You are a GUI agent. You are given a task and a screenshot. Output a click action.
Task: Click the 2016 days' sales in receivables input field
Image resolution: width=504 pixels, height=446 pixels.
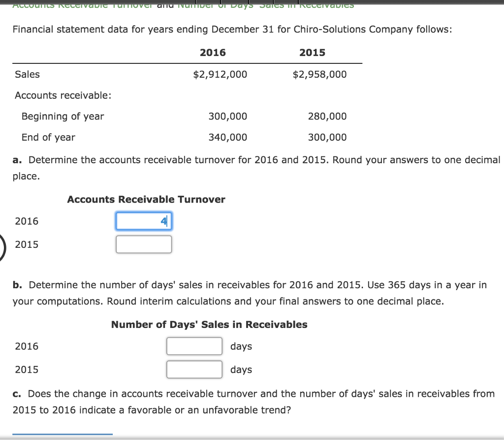pyautogui.click(x=194, y=346)
